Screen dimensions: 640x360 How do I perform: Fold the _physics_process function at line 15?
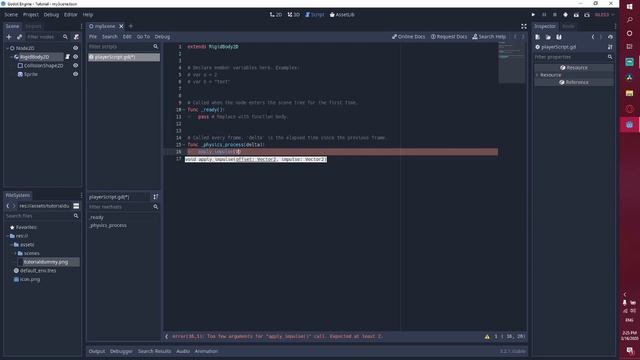pos(184,145)
